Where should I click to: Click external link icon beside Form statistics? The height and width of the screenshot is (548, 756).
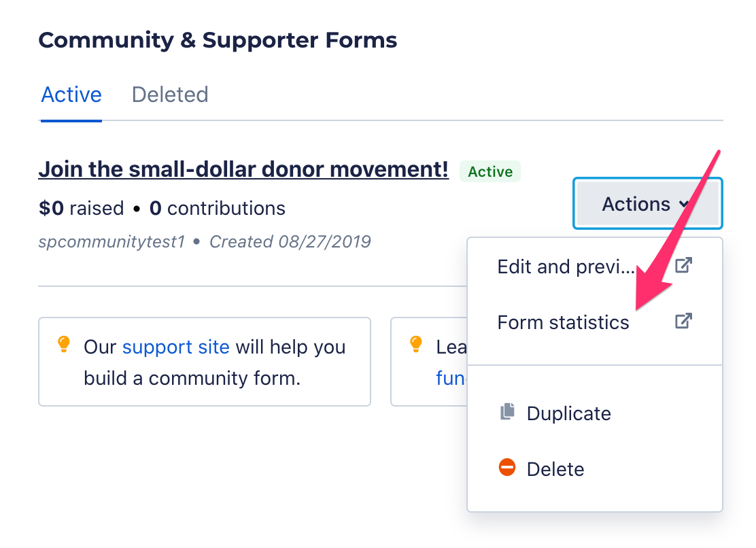[x=683, y=321]
